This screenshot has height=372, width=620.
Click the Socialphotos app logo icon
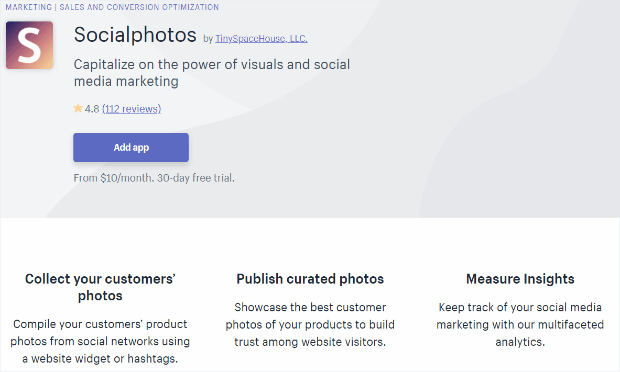point(30,45)
